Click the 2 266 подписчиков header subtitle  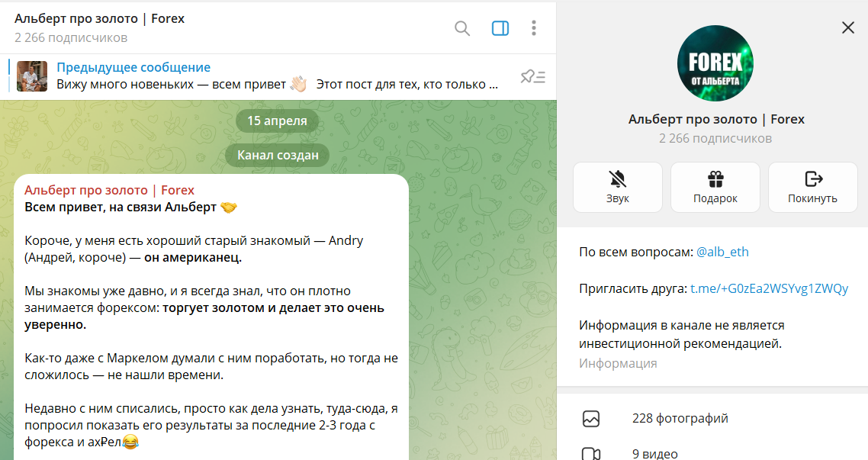tap(71, 37)
